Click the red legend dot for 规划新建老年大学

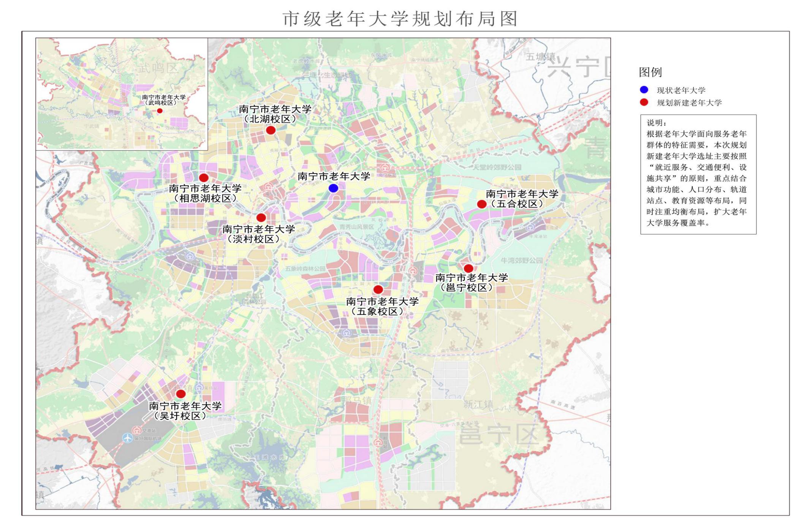click(x=644, y=102)
